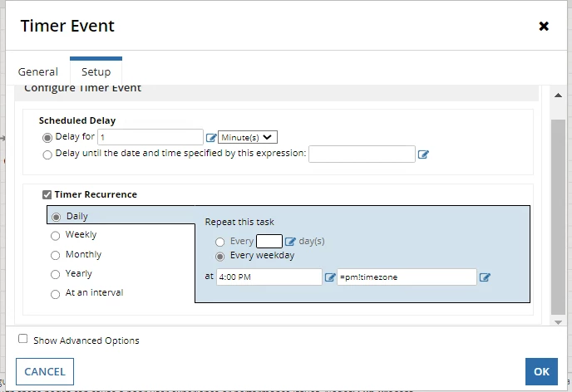Click the Delay for value field
This screenshot has width=572, height=392.
pos(150,137)
